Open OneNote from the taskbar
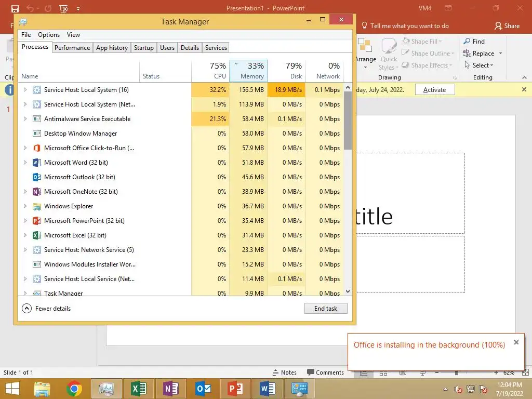This screenshot has height=399, width=532. [171, 389]
